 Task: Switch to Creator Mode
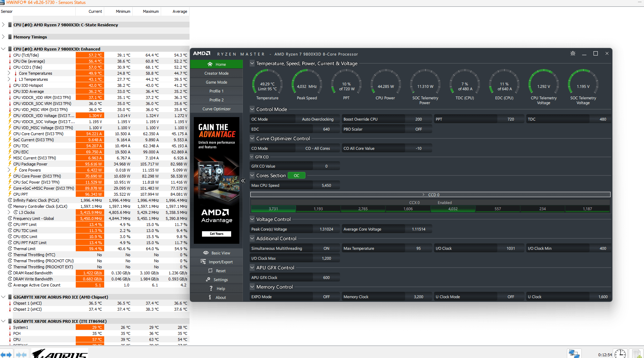pyautogui.click(x=217, y=73)
